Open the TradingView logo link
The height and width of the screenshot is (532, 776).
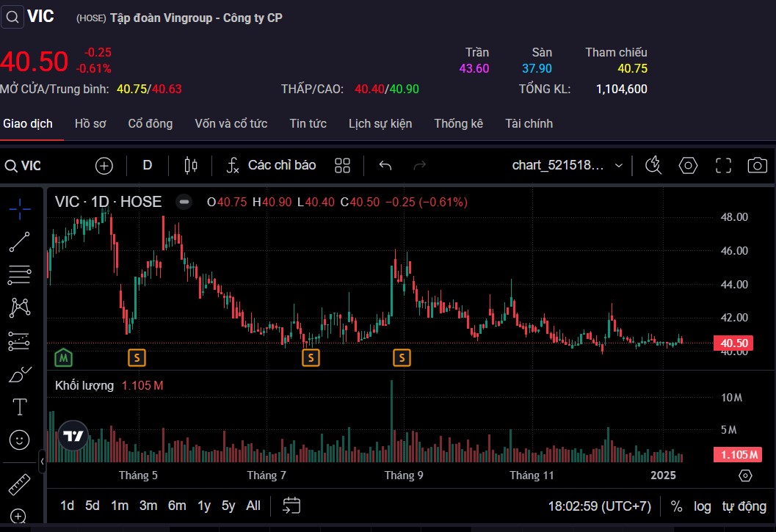[x=73, y=436]
